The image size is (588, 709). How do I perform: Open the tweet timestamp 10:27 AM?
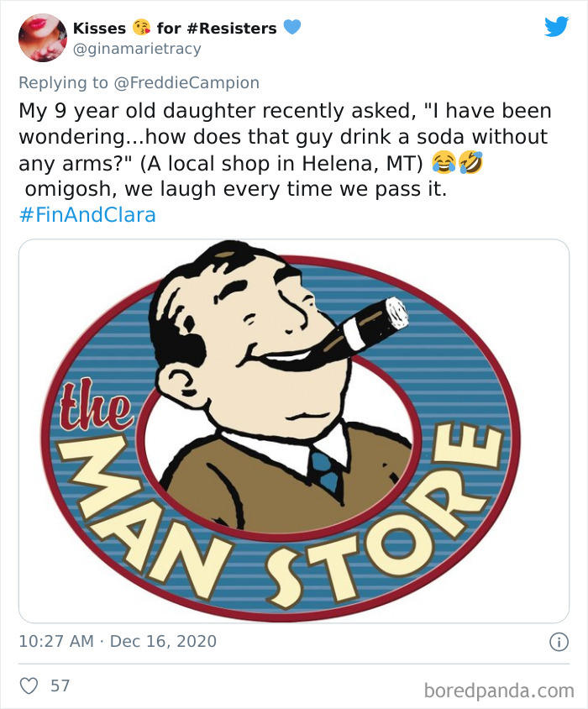click(x=55, y=641)
